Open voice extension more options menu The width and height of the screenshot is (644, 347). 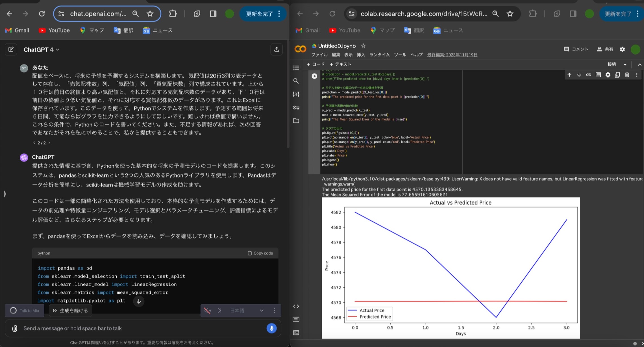coord(274,311)
